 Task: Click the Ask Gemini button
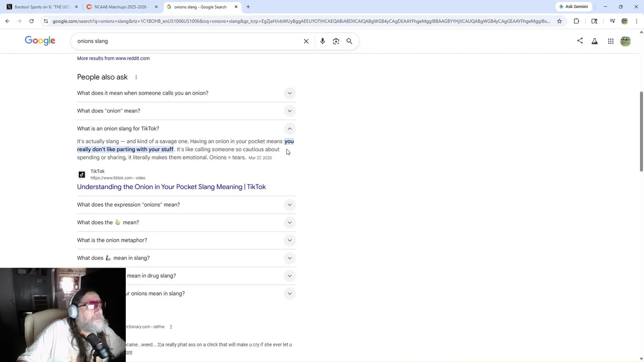pos(573,7)
